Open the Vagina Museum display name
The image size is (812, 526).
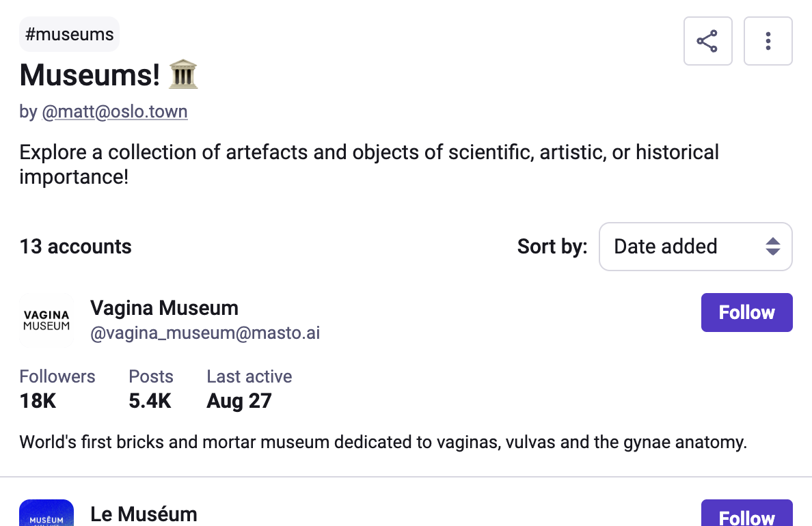[164, 308]
